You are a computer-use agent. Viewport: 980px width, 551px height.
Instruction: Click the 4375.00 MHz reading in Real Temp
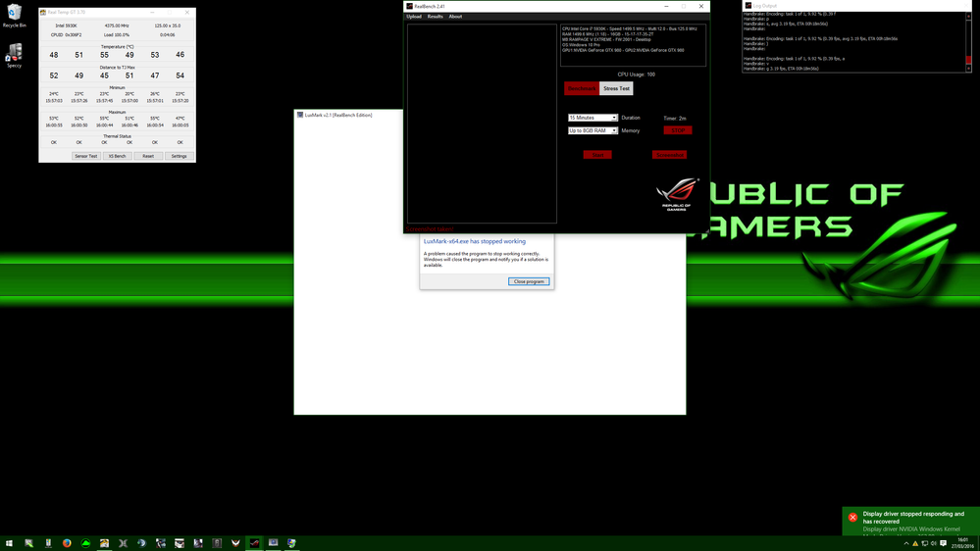click(117, 25)
